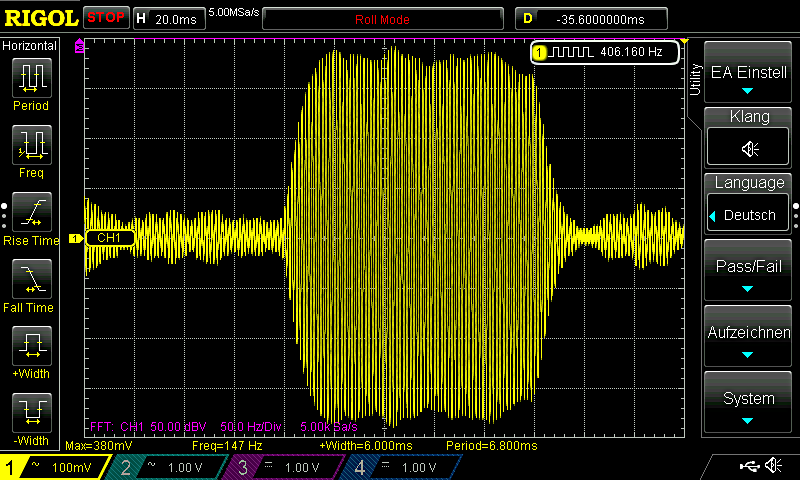Expand the Aufzeichnen submenu
Screen dimensions: 800x480
pos(749,340)
